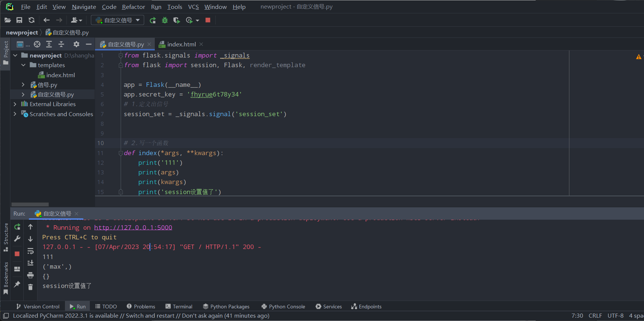Open the Refactor menu
This screenshot has height=321, width=644.
point(134,7)
